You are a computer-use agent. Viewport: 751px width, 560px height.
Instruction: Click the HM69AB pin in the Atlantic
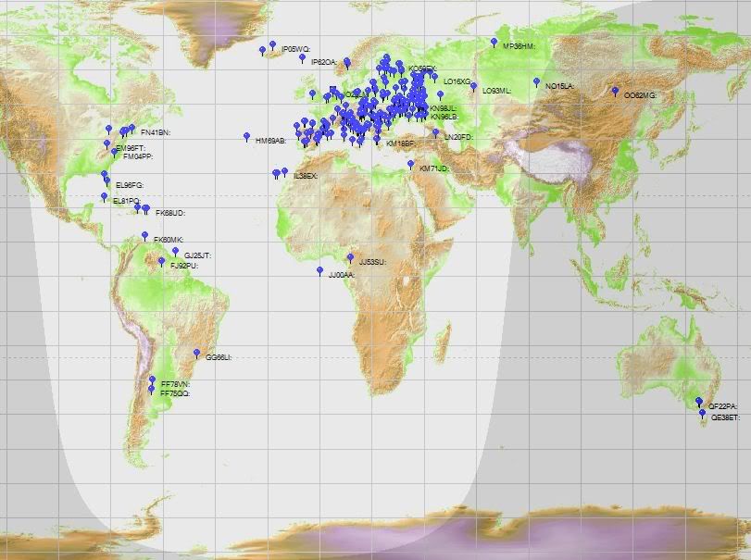coord(246,136)
